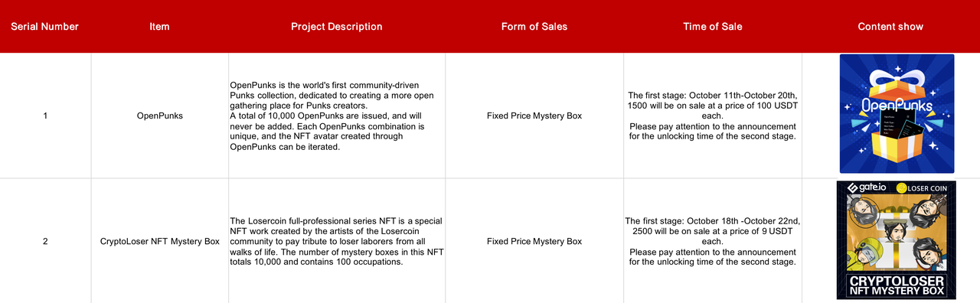This screenshot has width=980, height=303.
Task: Open the OpenPunks mystery box image
Action: pyautogui.click(x=897, y=113)
